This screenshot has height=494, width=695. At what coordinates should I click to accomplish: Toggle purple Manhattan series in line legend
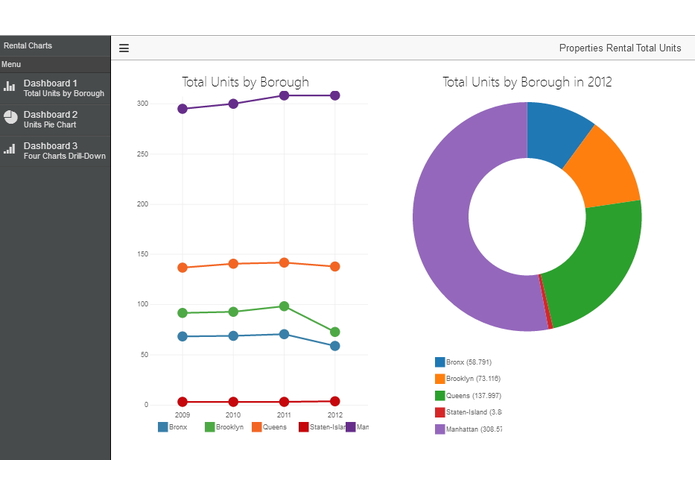(357, 427)
